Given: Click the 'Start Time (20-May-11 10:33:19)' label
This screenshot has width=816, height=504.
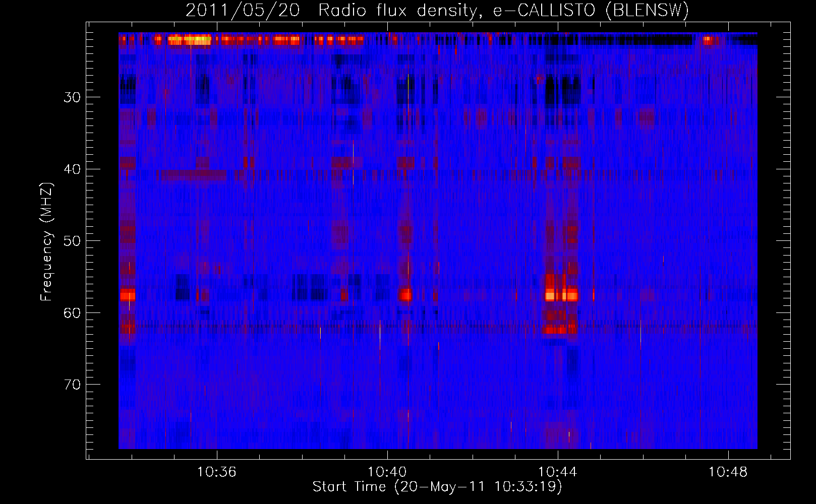Looking at the screenshot, I should coord(437,487).
